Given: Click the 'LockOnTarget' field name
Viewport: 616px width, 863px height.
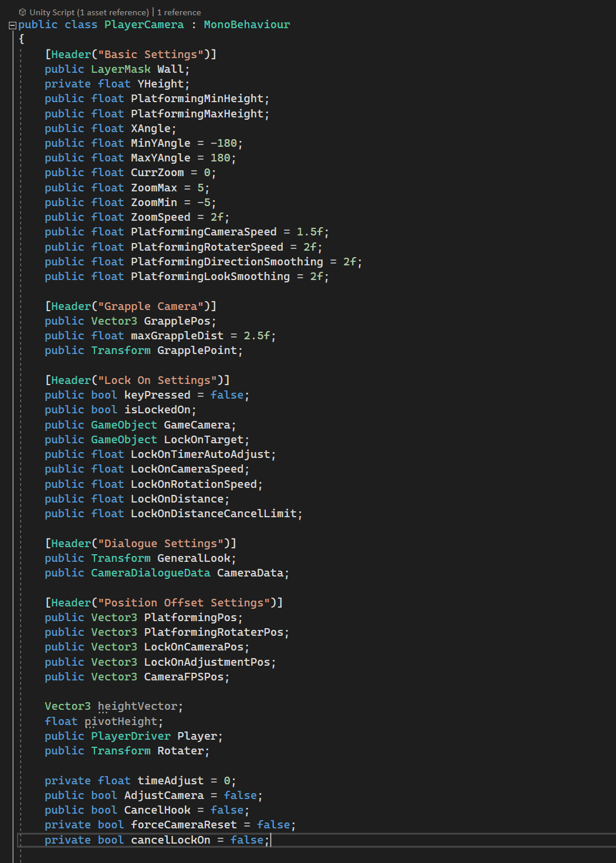Looking at the screenshot, I should click(x=204, y=440).
